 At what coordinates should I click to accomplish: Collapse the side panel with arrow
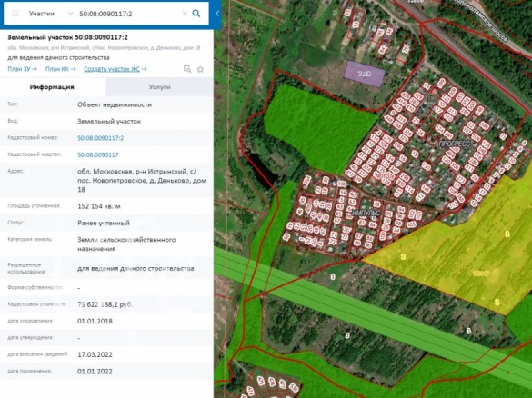(x=217, y=14)
